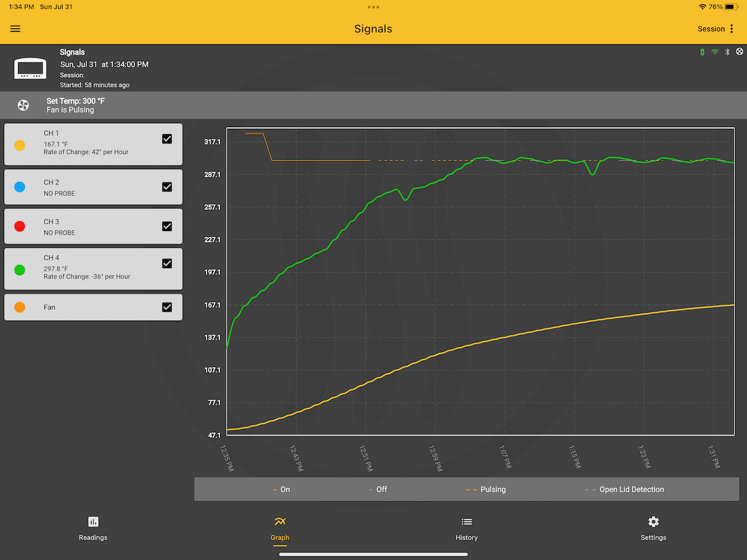747x560 pixels.
Task: Disable the CH 2 channel checkbox
Action: (x=167, y=187)
